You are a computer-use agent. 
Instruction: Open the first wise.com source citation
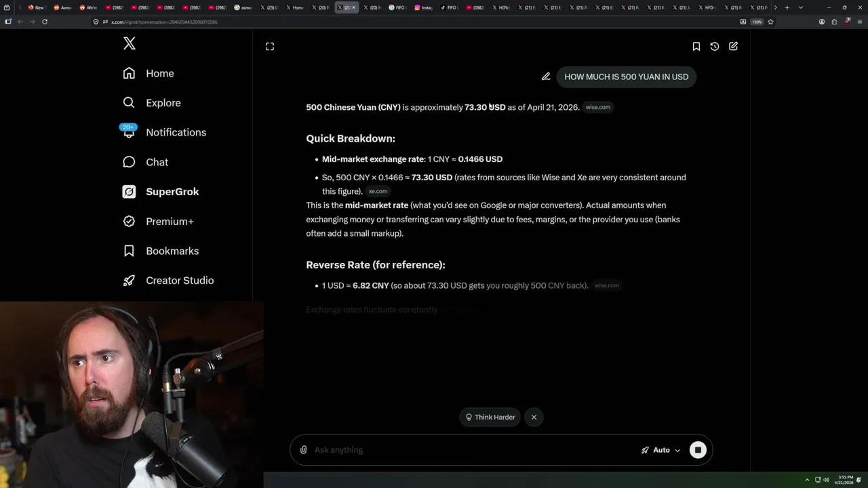pyautogui.click(x=598, y=107)
